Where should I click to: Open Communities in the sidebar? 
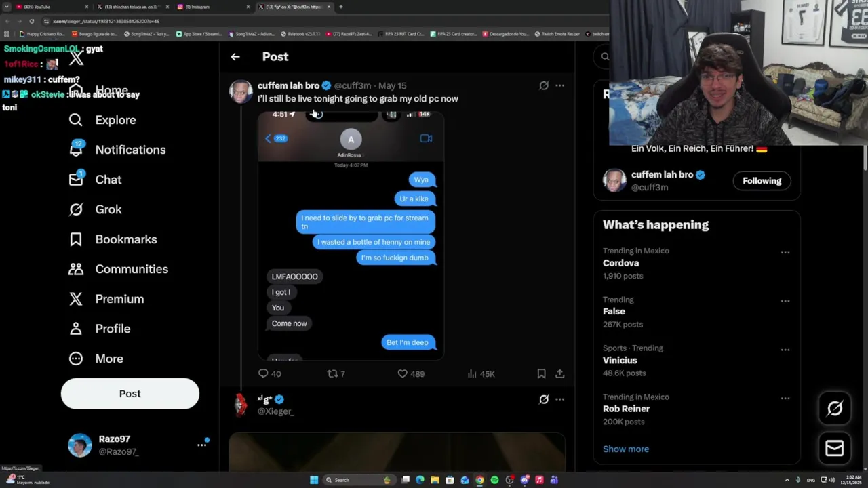pyautogui.click(x=118, y=269)
